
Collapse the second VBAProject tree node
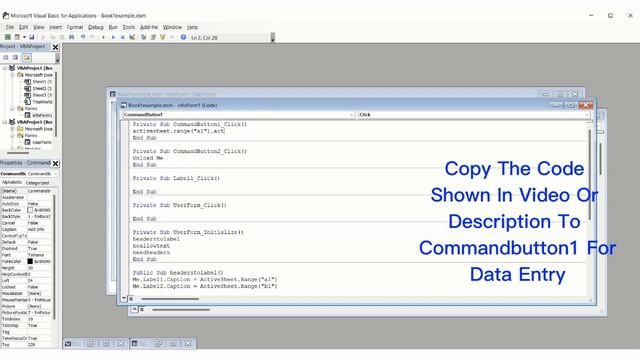[x=4, y=122]
